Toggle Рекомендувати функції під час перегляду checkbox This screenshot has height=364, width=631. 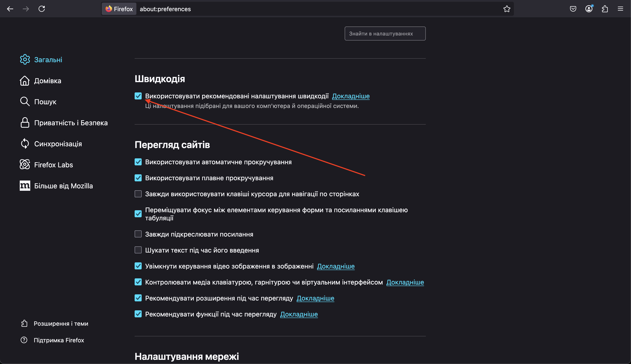138,314
